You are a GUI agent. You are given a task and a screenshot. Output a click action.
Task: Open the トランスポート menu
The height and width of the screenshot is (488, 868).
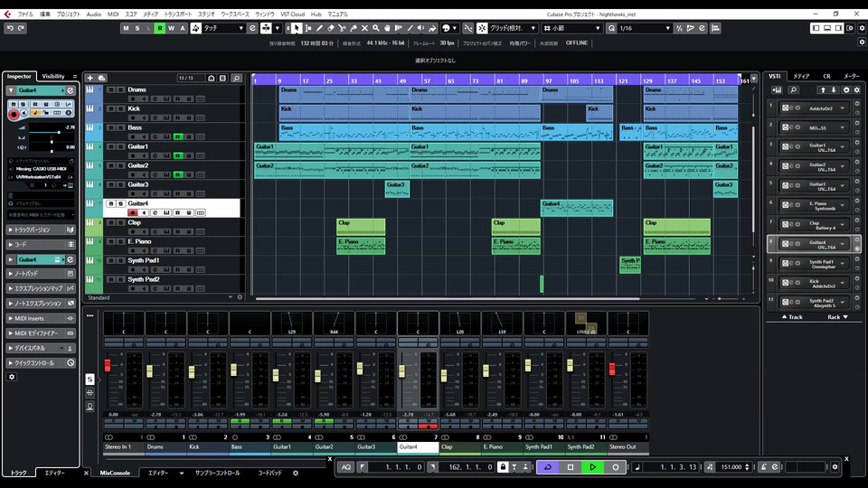[176, 14]
